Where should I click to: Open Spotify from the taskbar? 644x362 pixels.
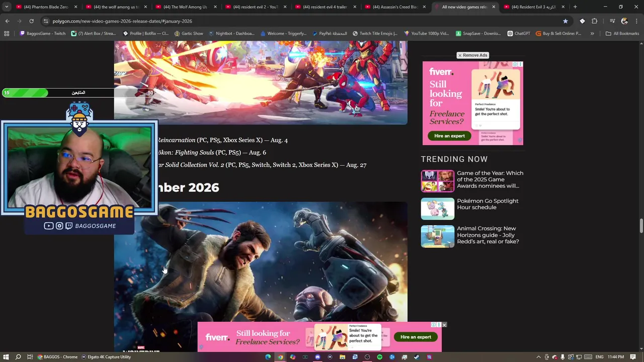coord(379,357)
